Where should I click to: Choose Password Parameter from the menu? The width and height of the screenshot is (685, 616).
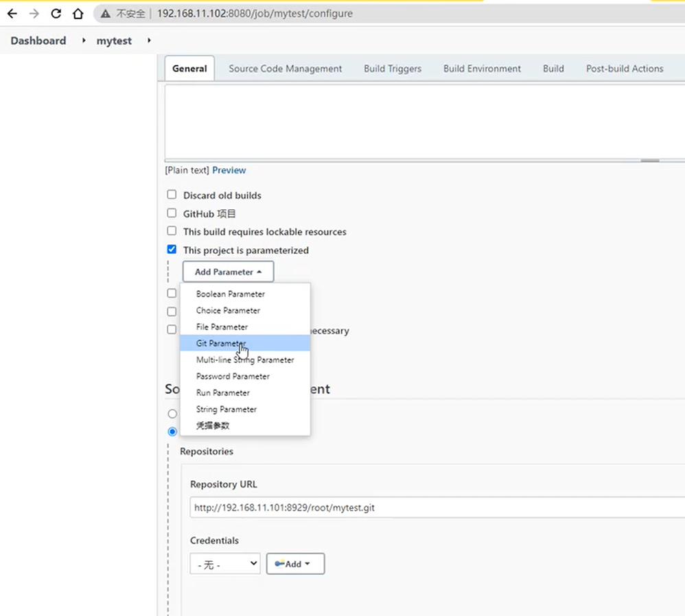coord(245,377)
